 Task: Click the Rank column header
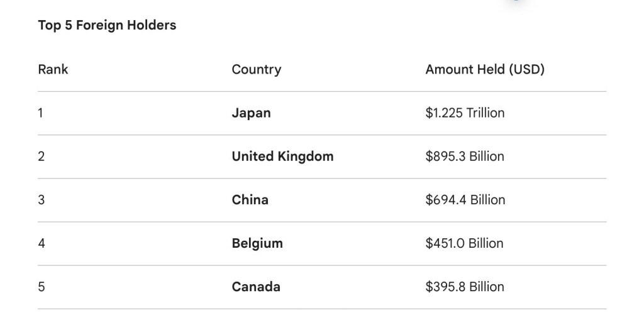coord(53,69)
